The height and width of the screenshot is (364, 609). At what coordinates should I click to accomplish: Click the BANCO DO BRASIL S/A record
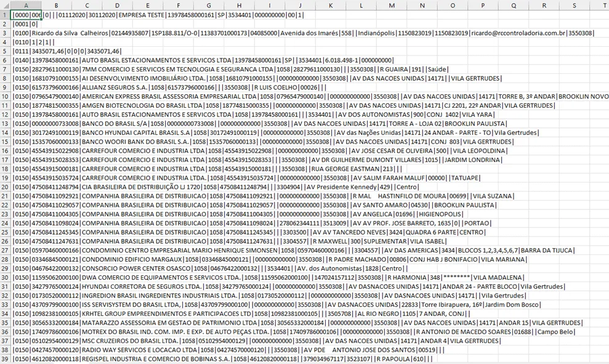pyautogui.click(x=260, y=124)
